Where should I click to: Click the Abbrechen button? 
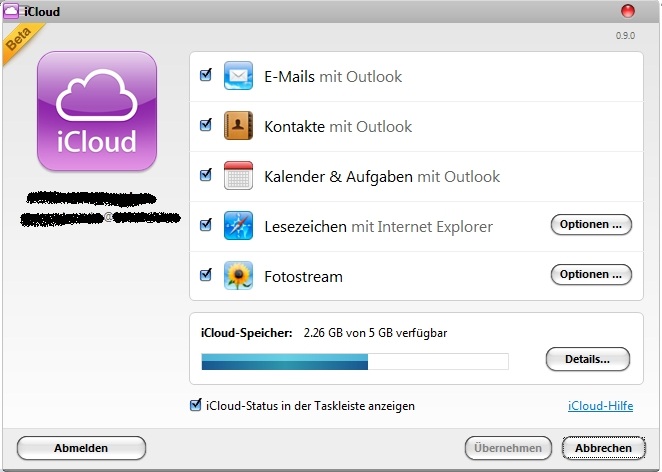603,448
